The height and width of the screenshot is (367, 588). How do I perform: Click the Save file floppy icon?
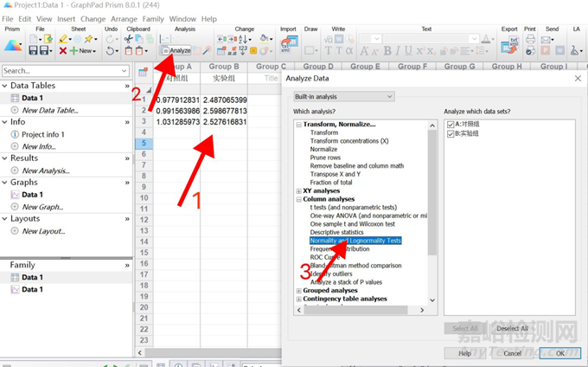point(34,50)
